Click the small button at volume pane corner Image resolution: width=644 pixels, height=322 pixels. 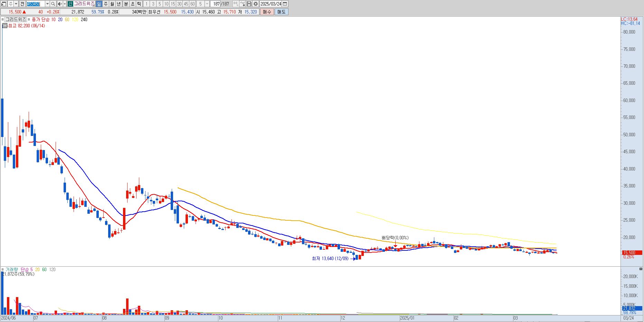click(641, 269)
